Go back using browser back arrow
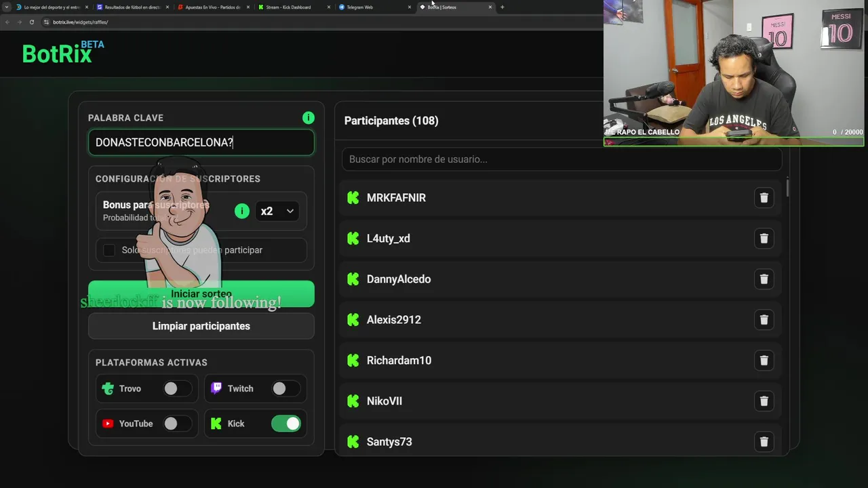This screenshot has width=868, height=488. click(x=7, y=22)
